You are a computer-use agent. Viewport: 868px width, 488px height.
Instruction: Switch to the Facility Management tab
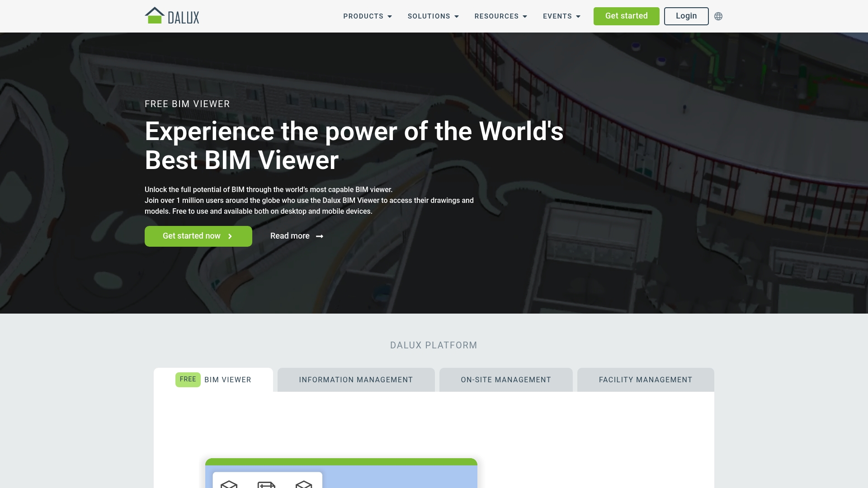[646, 380]
